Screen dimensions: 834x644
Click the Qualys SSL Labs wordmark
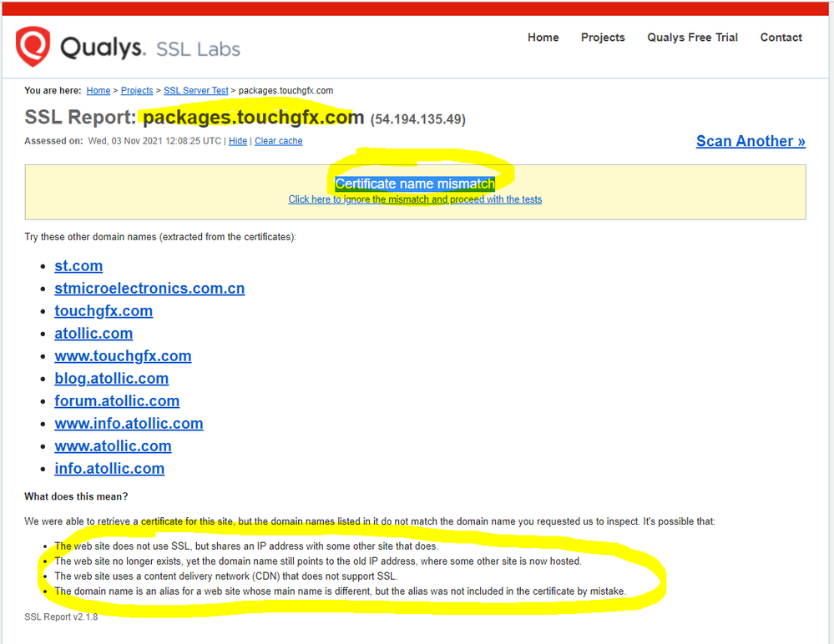coord(150,48)
